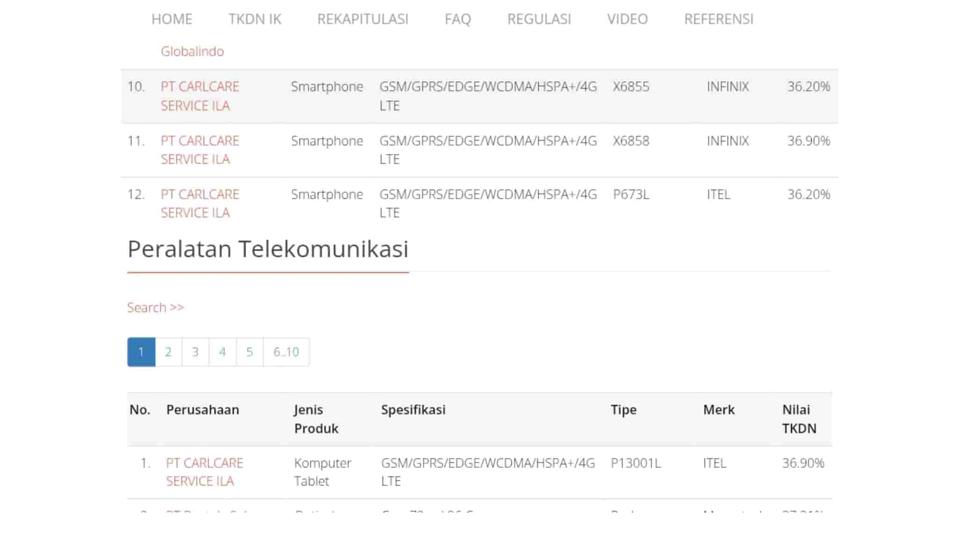958x560 pixels.
Task: Open pages 6..10 in pagination
Action: pyautogui.click(x=286, y=352)
